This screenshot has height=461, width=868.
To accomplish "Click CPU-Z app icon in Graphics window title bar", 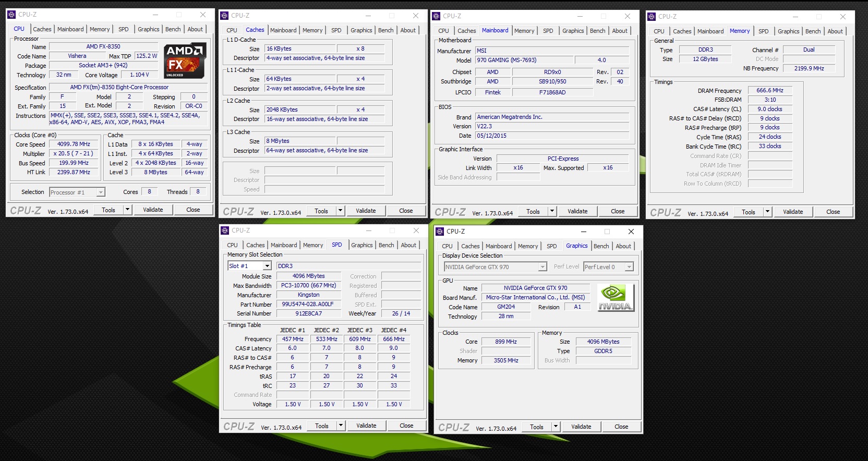I will 440,232.
